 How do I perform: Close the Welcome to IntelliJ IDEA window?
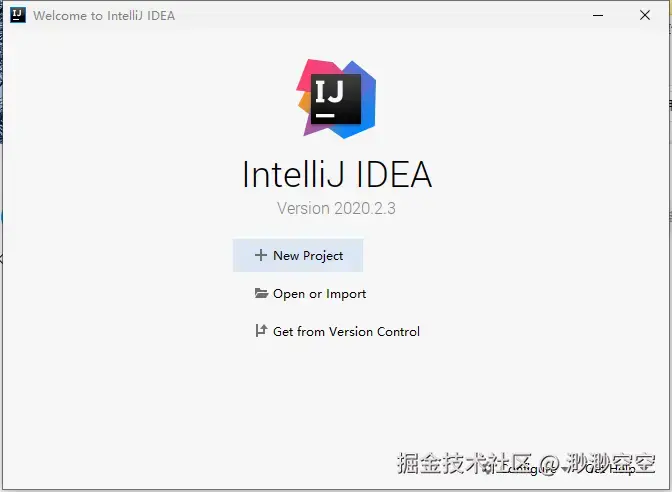[645, 15]
